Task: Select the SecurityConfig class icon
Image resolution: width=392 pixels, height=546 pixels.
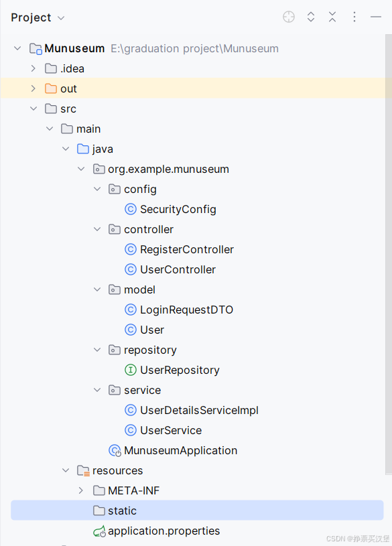Action: point(130,209)
